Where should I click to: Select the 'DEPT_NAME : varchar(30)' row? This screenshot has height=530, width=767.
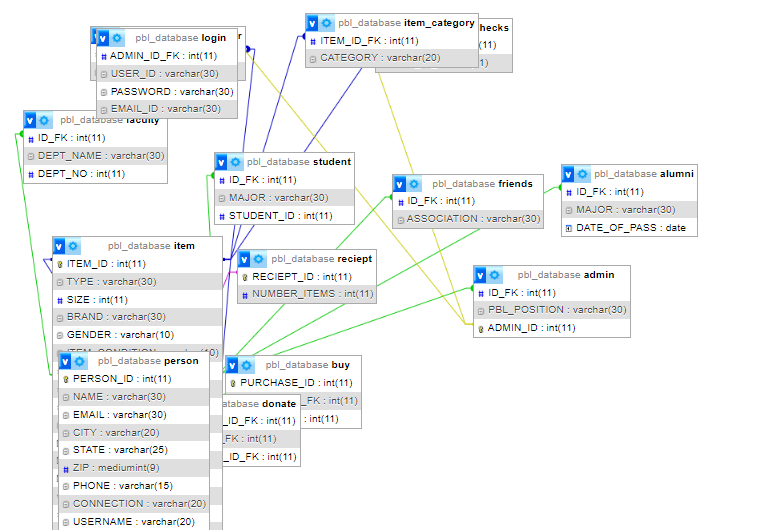click(95, 156)
